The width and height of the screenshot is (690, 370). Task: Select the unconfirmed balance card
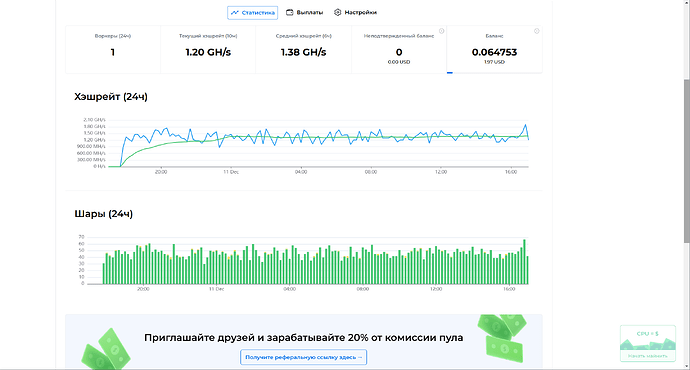(x=399, y=49)
